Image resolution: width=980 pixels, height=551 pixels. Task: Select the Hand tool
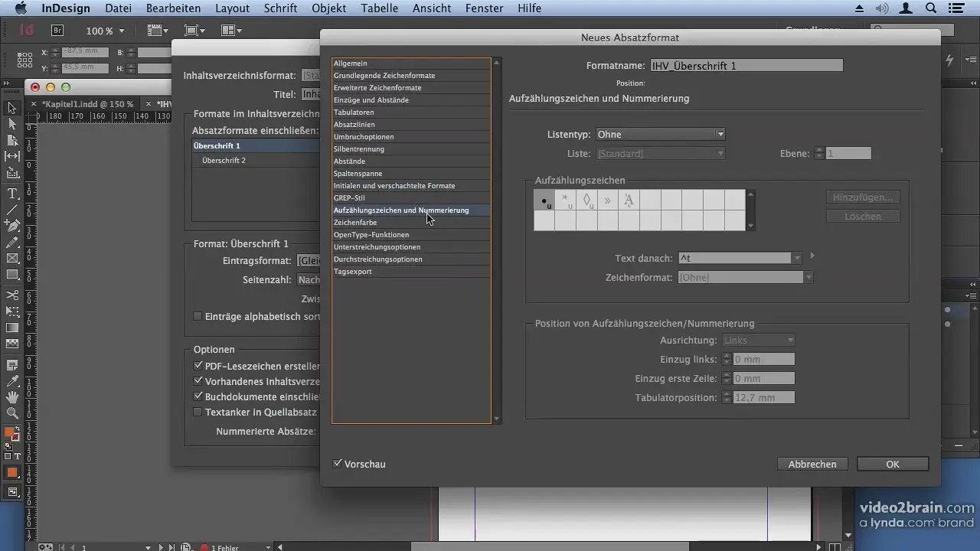(x=12, y=397)
